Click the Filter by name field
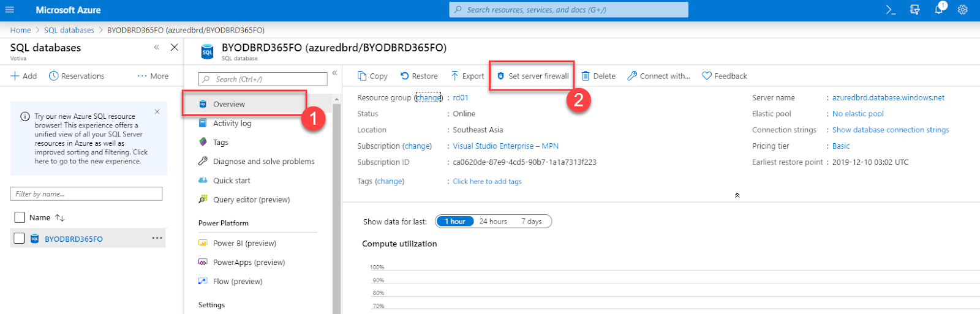980x314 pixels. point(86,193)
